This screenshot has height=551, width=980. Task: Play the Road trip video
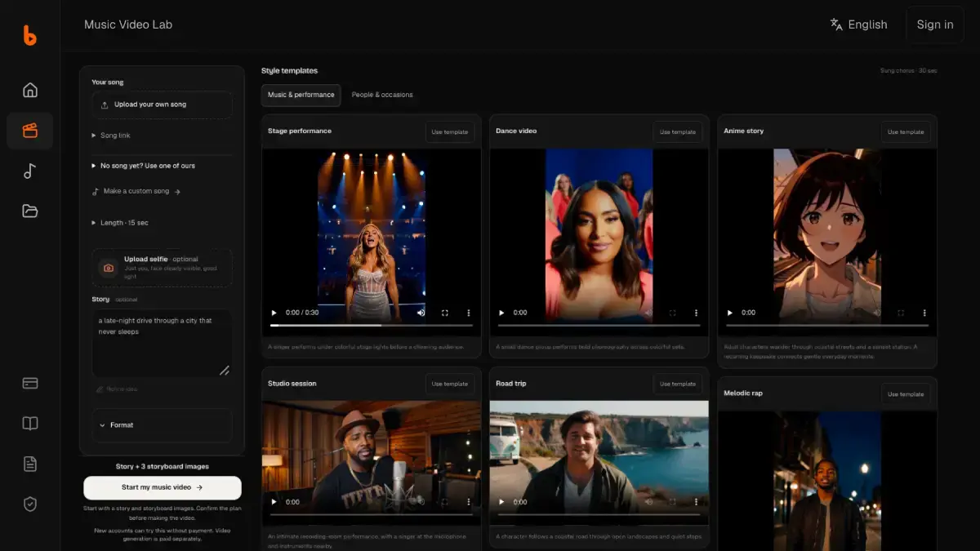click(x=502, y=502)
